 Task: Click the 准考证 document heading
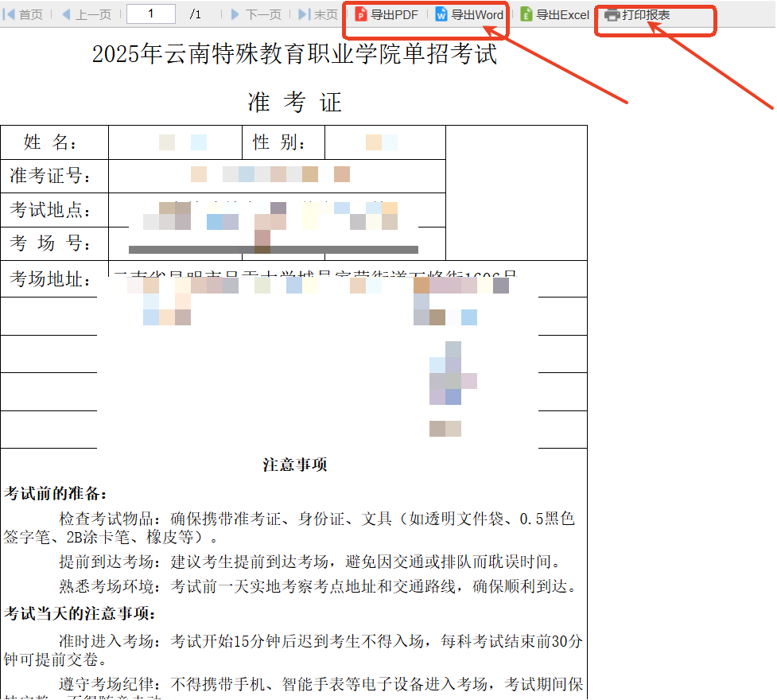[x=294, y=102]
